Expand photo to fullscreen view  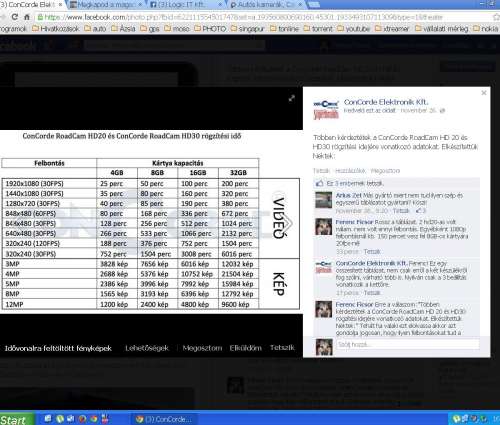[x=292, y=98]
